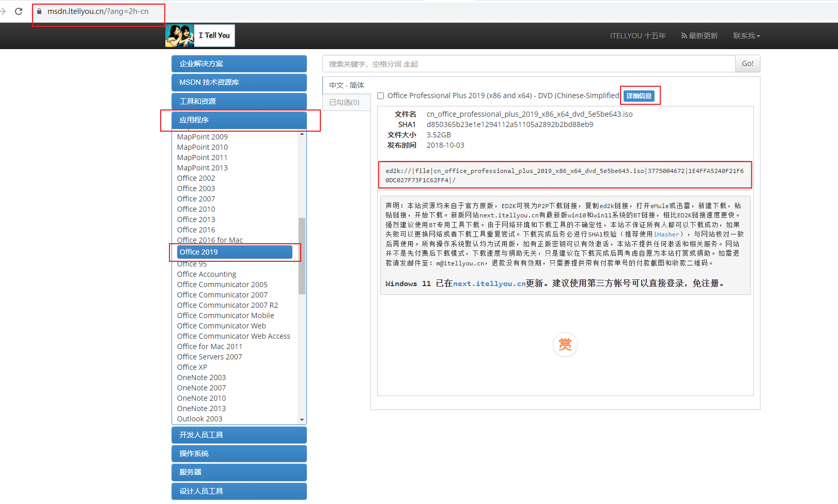The height and width of the screenshot is (504, 838).
Task: Select Office Communicator Mobile
Action: click(x=226, y=316)
